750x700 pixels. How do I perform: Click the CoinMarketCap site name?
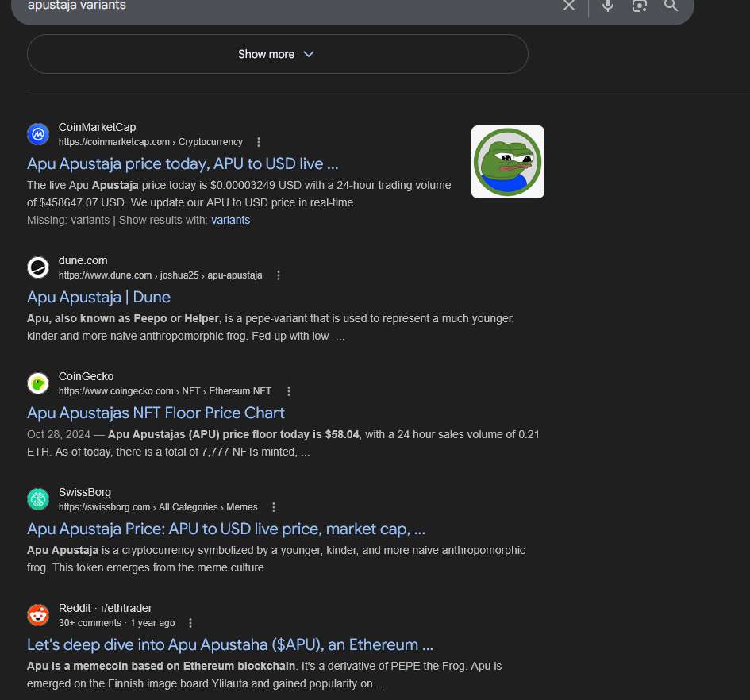click(97, 127)
